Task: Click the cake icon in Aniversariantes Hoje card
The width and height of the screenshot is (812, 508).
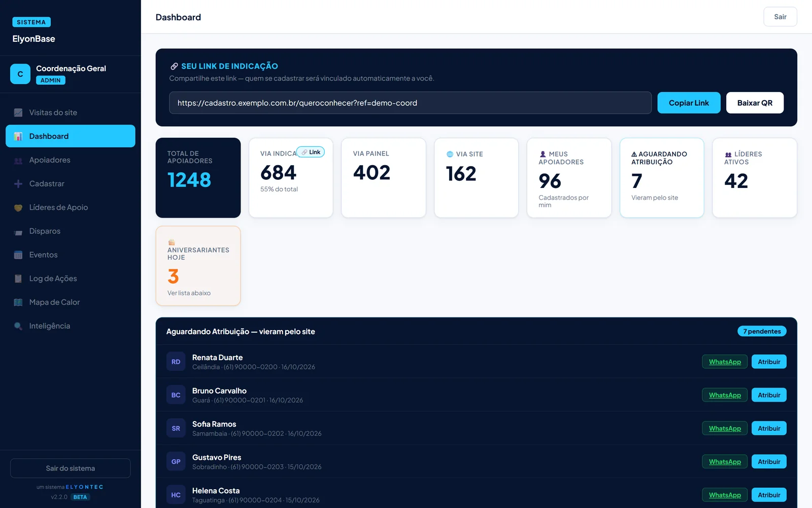Action: pos(172,242)
